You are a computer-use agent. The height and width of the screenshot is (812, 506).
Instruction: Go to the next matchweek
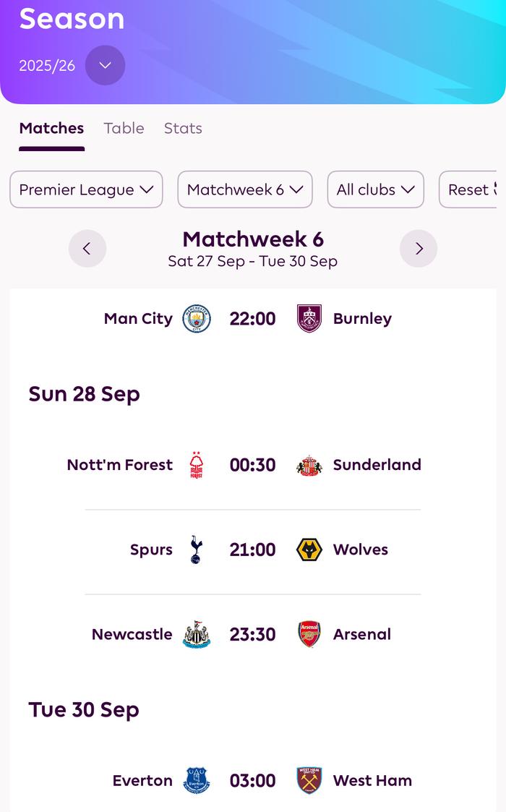point(419,249)
